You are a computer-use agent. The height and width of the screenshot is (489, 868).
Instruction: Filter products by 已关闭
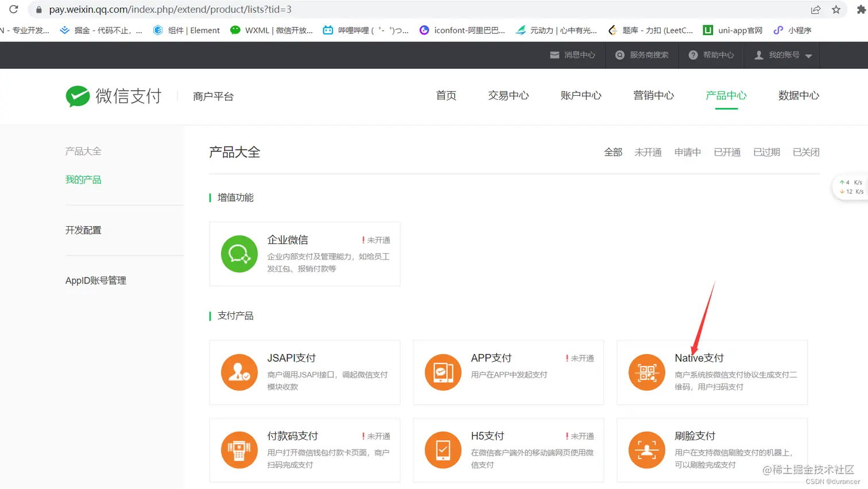pyautogui.click(x=807, y=152)
